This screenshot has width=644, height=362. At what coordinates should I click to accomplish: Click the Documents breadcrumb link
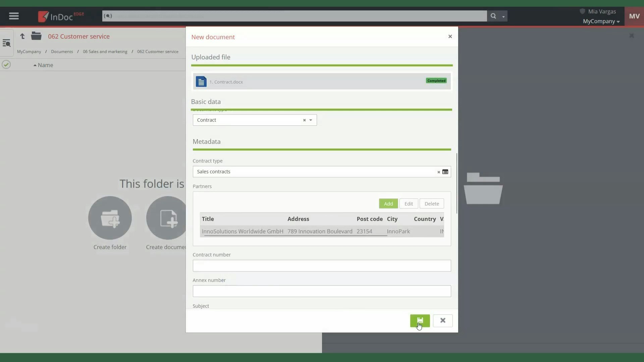click(62, 52)
